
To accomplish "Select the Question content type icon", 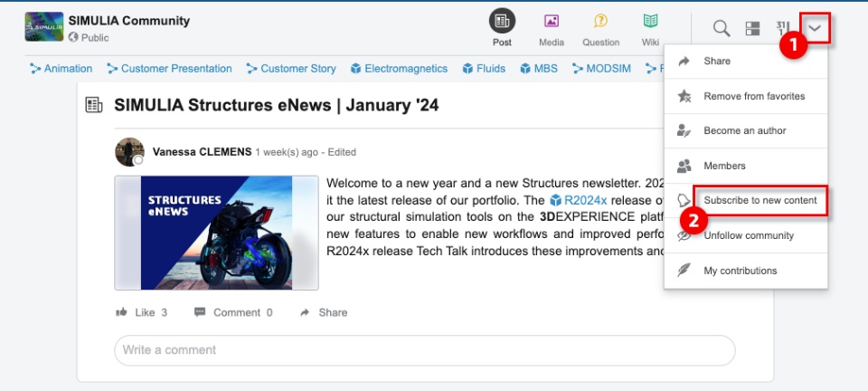I will [x=600, y=21].
